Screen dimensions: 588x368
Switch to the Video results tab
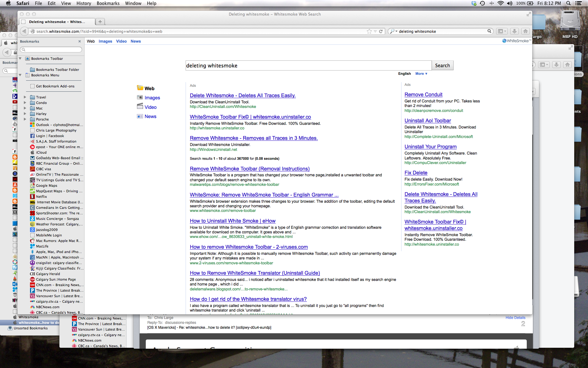point(121,41)
